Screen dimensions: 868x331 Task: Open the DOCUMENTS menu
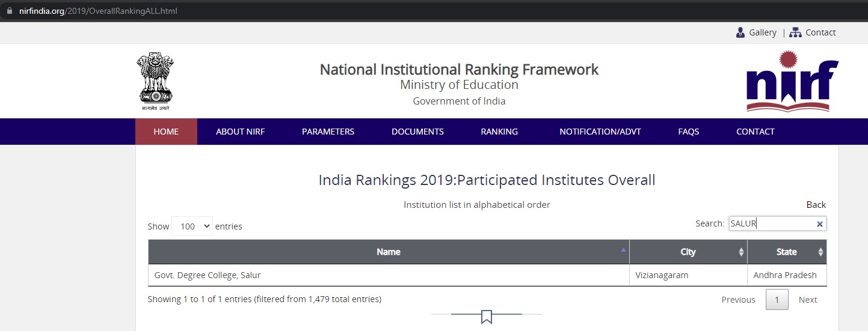(417, 132)
